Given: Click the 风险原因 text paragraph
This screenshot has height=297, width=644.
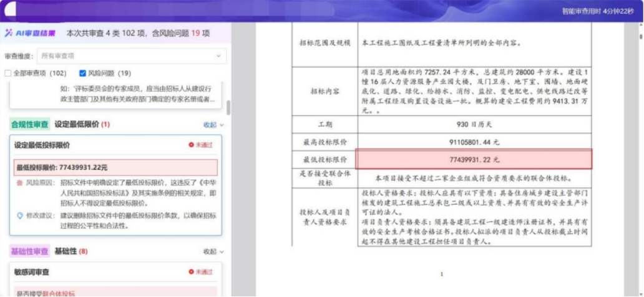Looking at the screenshot, I should tap(139, 193).
